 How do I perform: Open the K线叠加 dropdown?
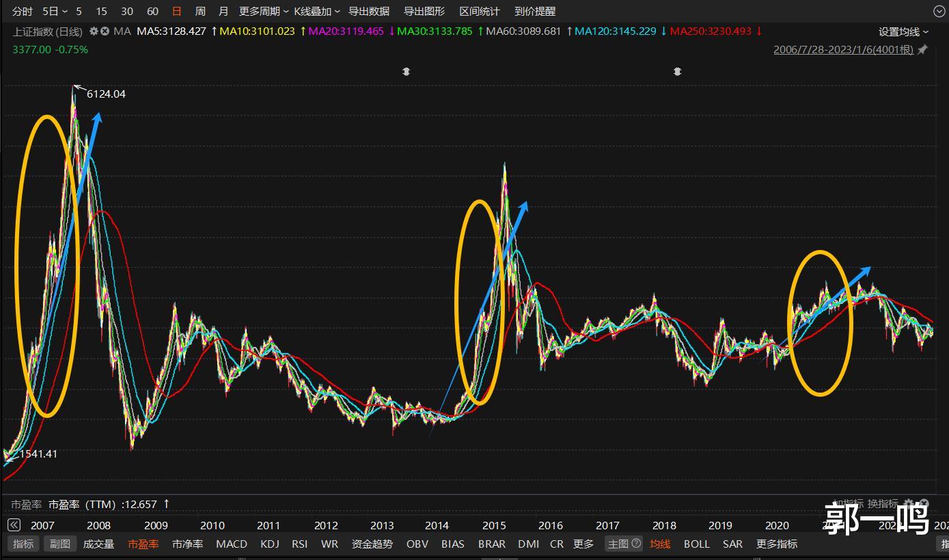[x=317, y=11]
